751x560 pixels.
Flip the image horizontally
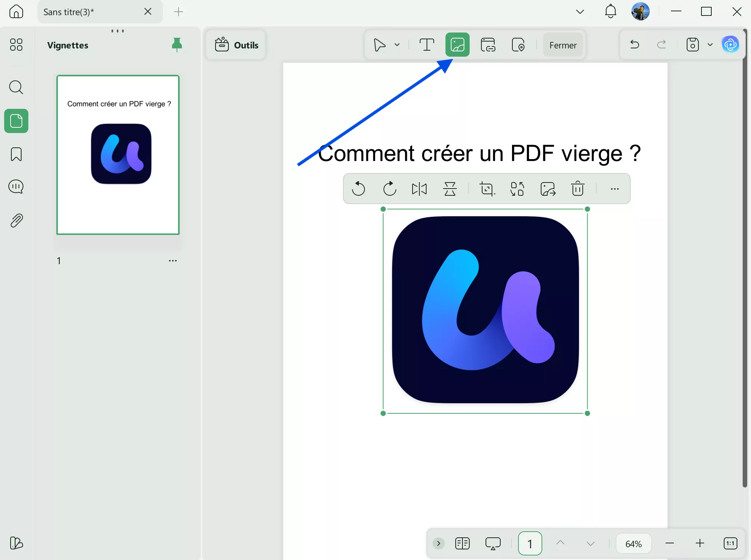(419, 189)
